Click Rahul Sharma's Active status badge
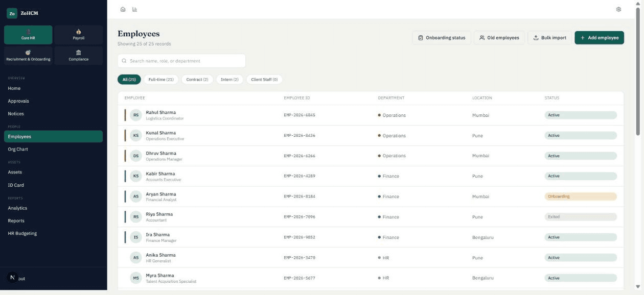This screenshot has width=644, height=295. pos(581,115)
